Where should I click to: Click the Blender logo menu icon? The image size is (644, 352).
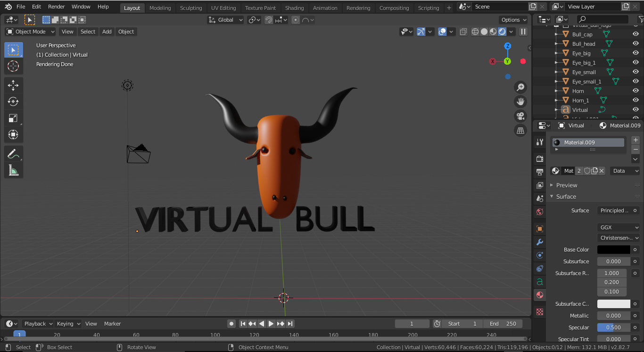(8, 7)
